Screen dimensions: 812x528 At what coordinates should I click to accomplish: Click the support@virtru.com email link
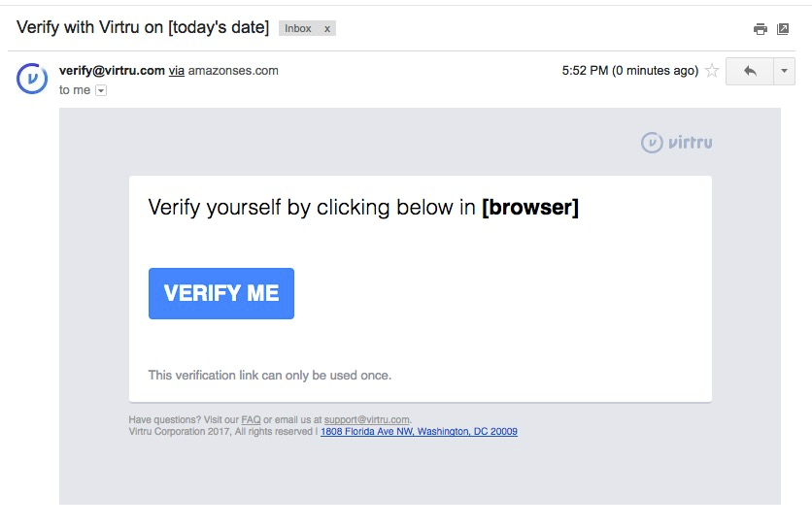tap(366, 420)
